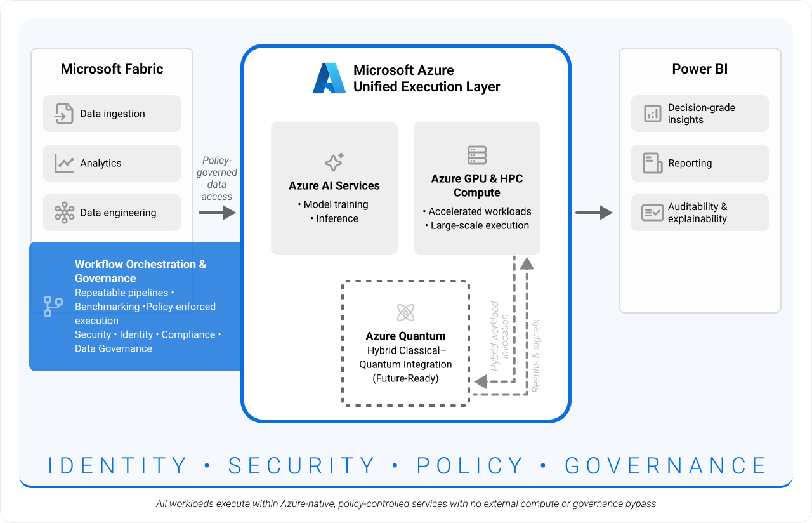Click the Power BI heading
The width and height of the screenshot is (812, 523).
tap(700, 69)
